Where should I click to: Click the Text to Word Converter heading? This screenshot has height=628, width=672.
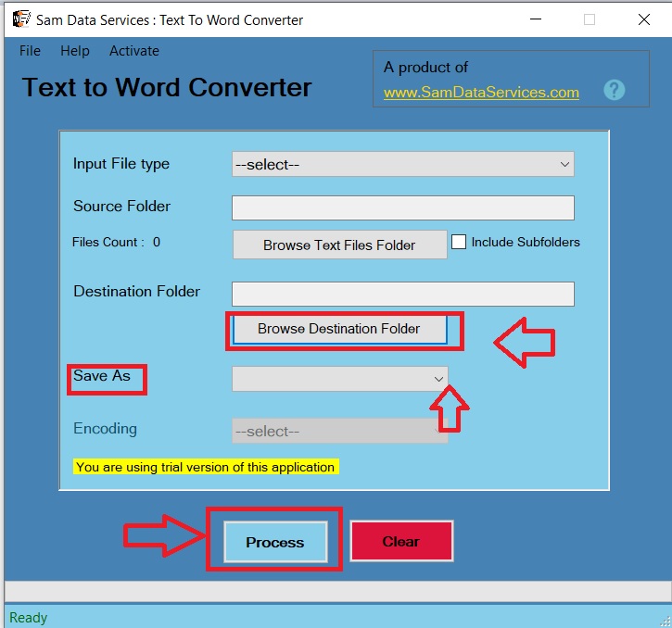click(x=167, y=87)
